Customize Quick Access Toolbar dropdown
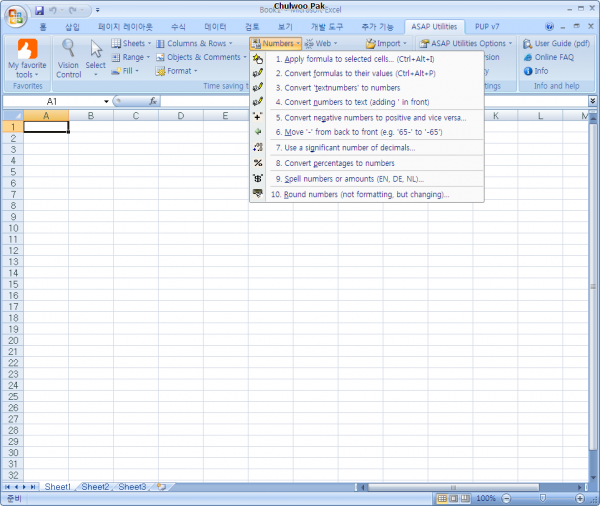The height and width of the screenshot is (506, 600). pos(98,10)
